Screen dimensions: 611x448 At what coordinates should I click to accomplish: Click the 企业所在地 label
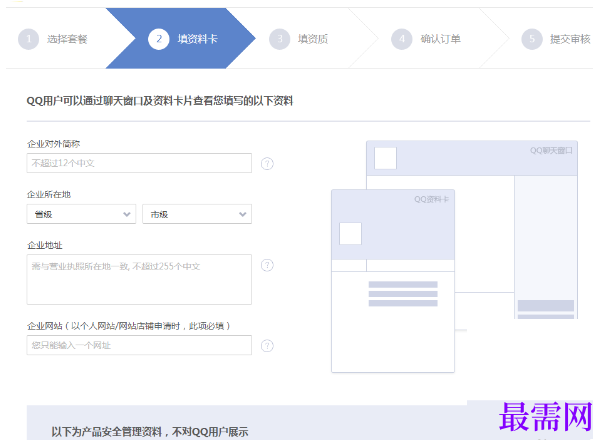[49, 194]
